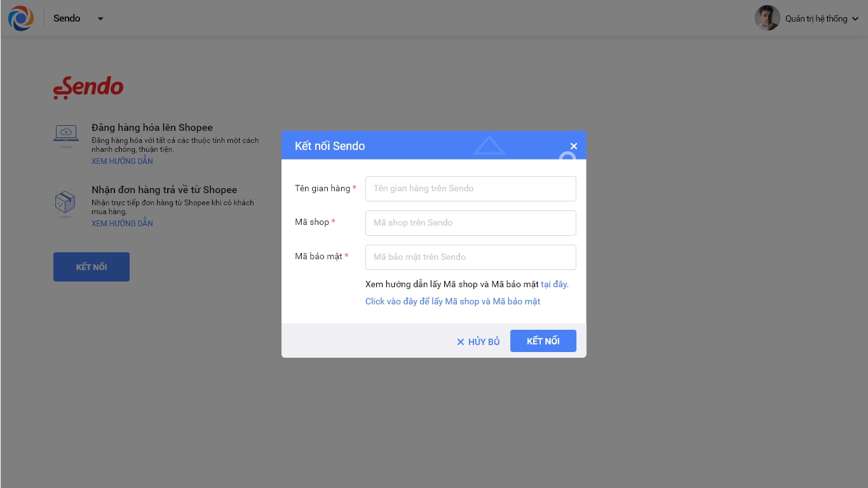Cancel with the HỦY BỎ button
The image size is (868, 488).
click(478, 342)
